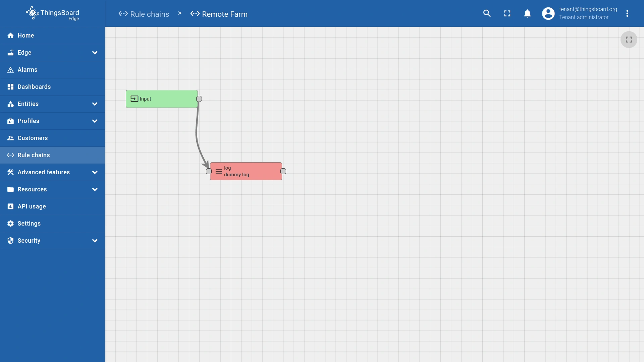The height and width of the screenshot is (362, 644).
Task: Select the green Input node
Action: [x=162, y=99]
